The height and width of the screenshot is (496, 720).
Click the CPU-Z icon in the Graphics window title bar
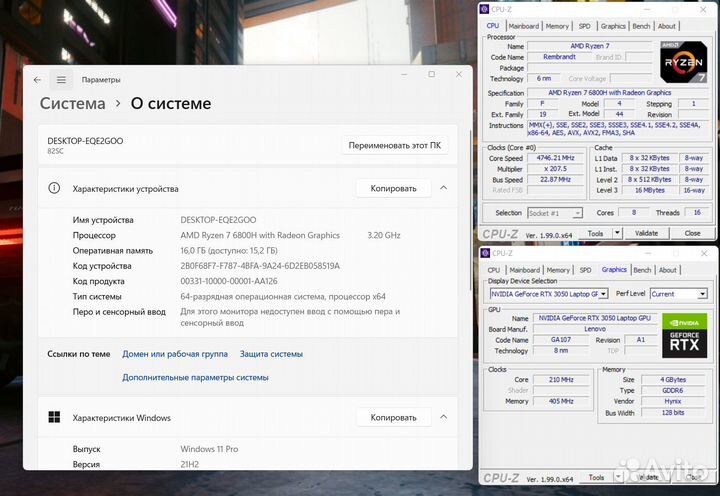[x=485, y=253]
